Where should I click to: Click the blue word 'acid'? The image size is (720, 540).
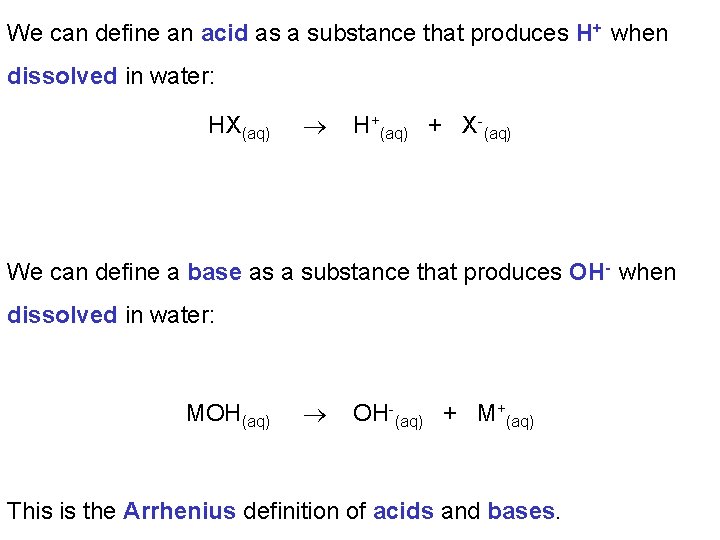click(x=225, y=33)
